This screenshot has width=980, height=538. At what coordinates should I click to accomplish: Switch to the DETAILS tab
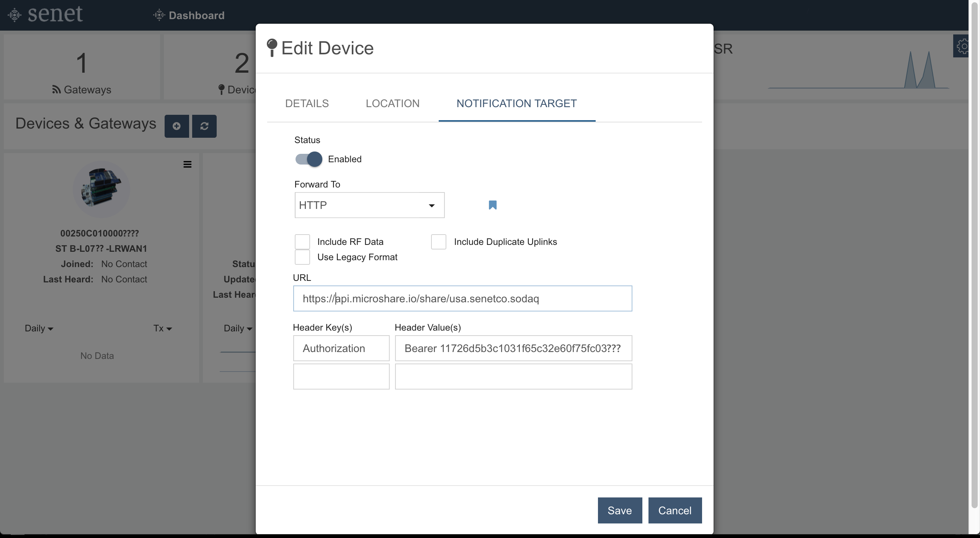307,103
